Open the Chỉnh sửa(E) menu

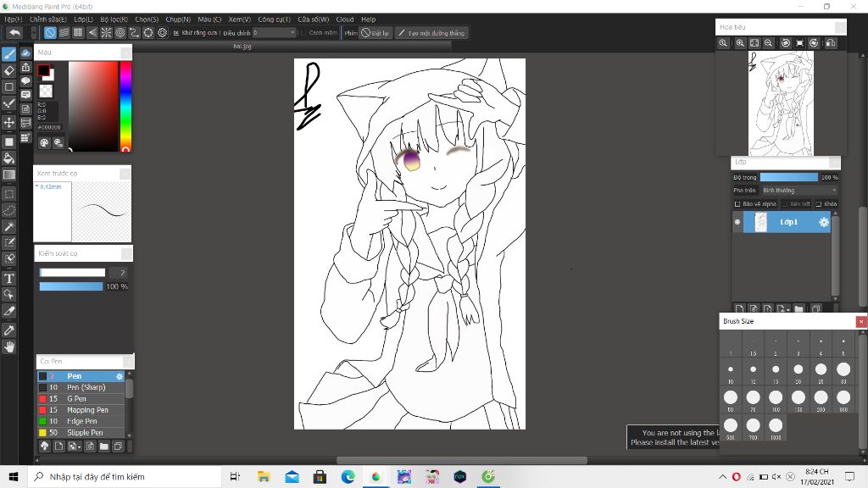click(48, 19)
